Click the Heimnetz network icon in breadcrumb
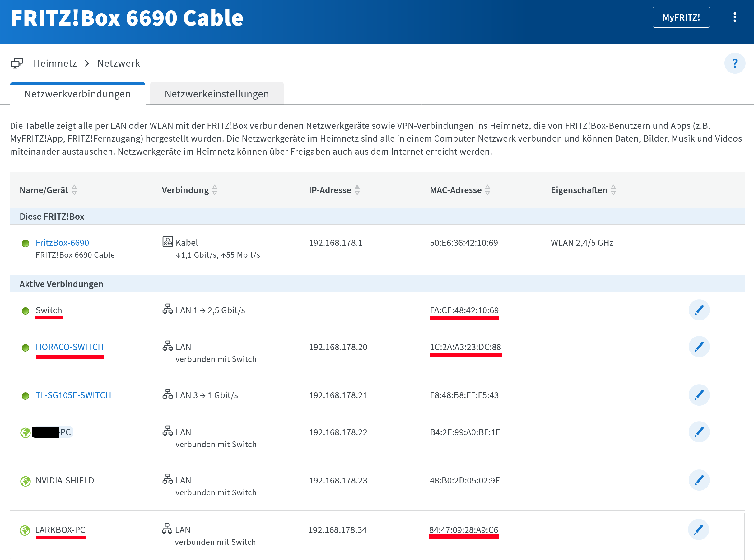Viewport: 754px width, 560px height. (16, 63)
